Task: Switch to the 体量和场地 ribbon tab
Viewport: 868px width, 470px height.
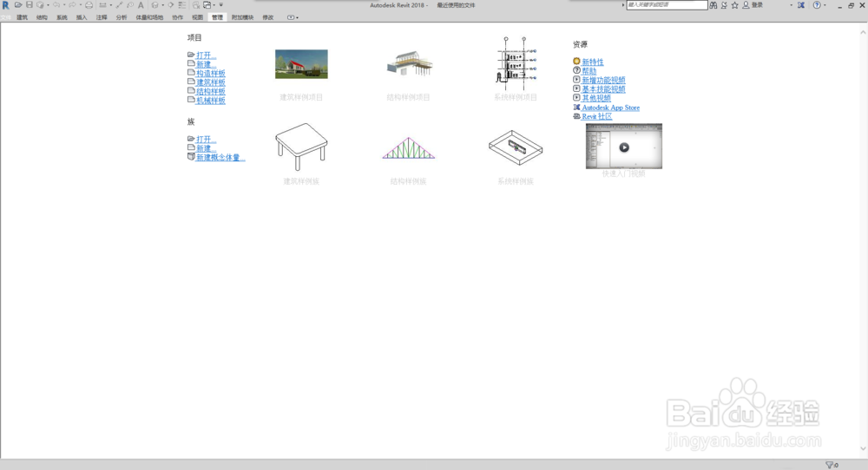Action: pyautogui.click(x=149, y=17)
